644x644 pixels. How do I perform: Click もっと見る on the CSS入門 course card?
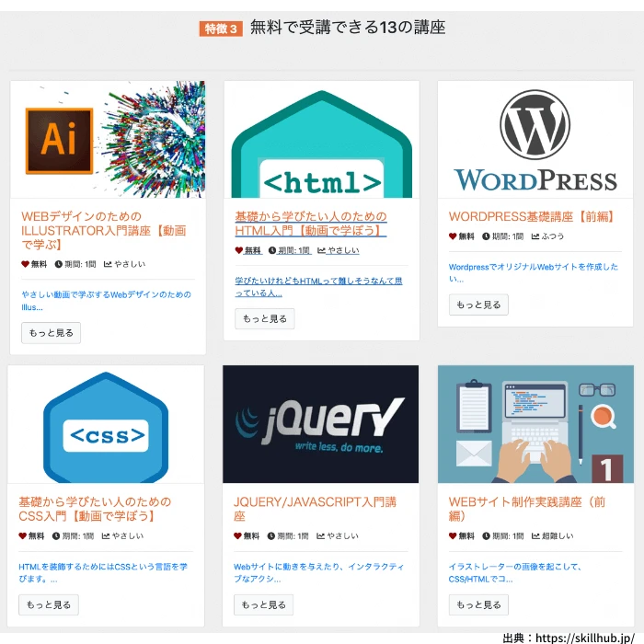coord(49,604)
